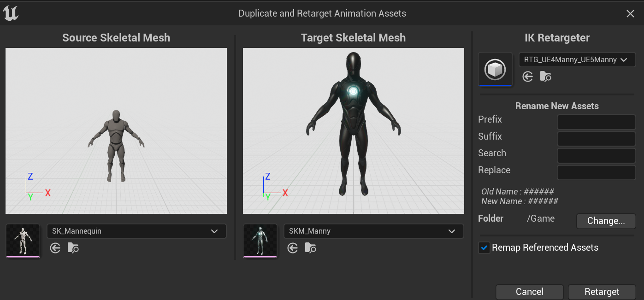Click the Search input field

[x=597, y=156]
